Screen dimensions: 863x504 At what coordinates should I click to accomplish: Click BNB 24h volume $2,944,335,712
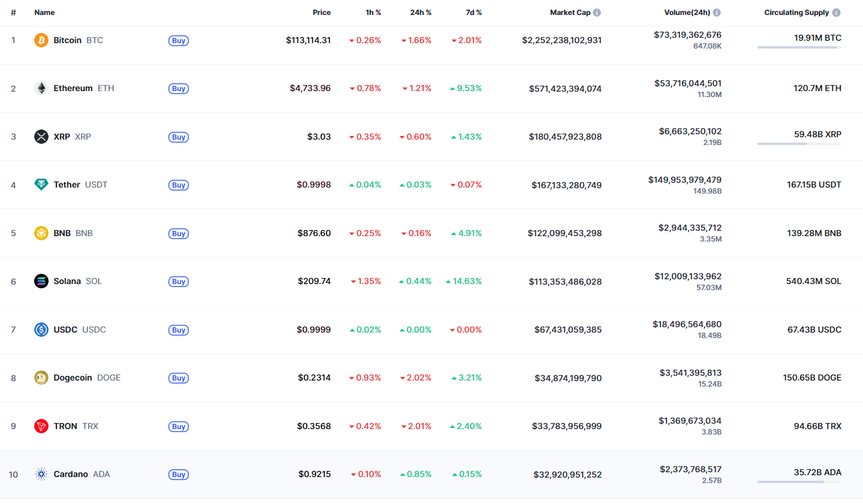pyautogui.click(x=690, y=228)
